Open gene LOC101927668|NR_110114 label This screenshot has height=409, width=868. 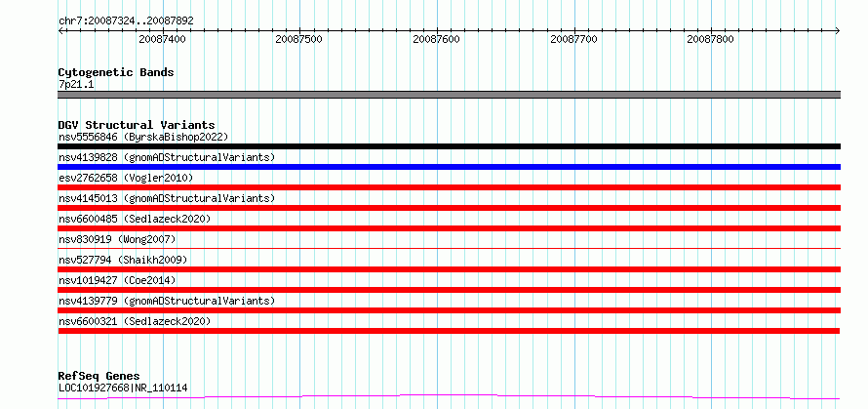click(x=123, y=388)
